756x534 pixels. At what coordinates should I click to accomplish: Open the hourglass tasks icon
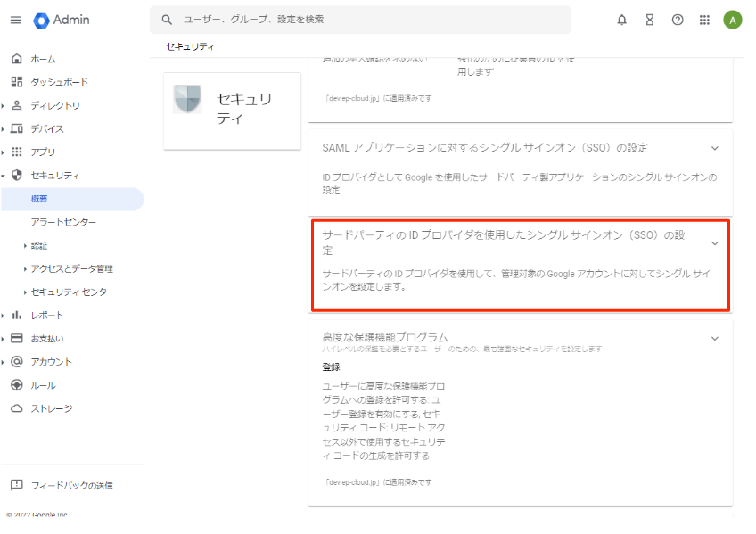(x=649, y=20)
